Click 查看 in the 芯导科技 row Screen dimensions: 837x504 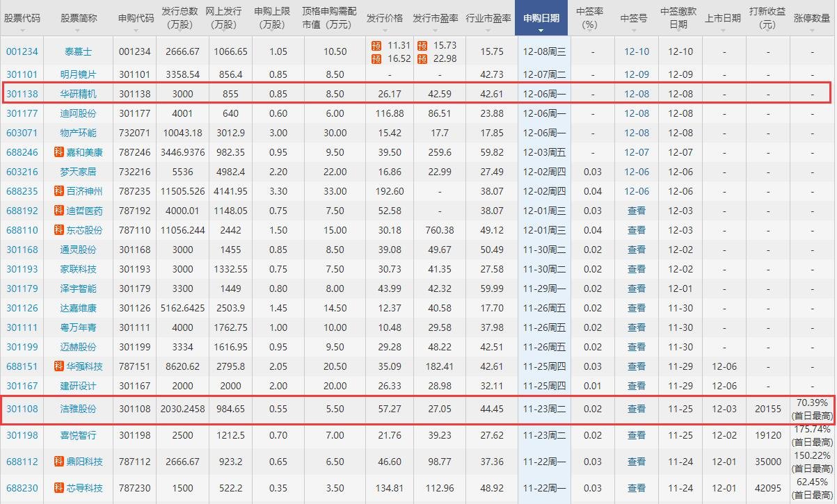point(637,488)
